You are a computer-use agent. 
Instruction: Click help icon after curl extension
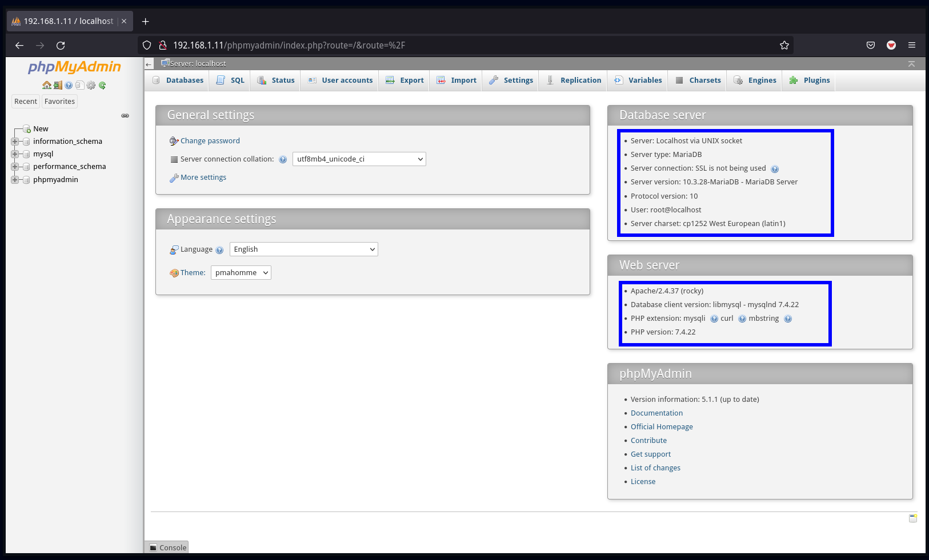click(742, 319)
